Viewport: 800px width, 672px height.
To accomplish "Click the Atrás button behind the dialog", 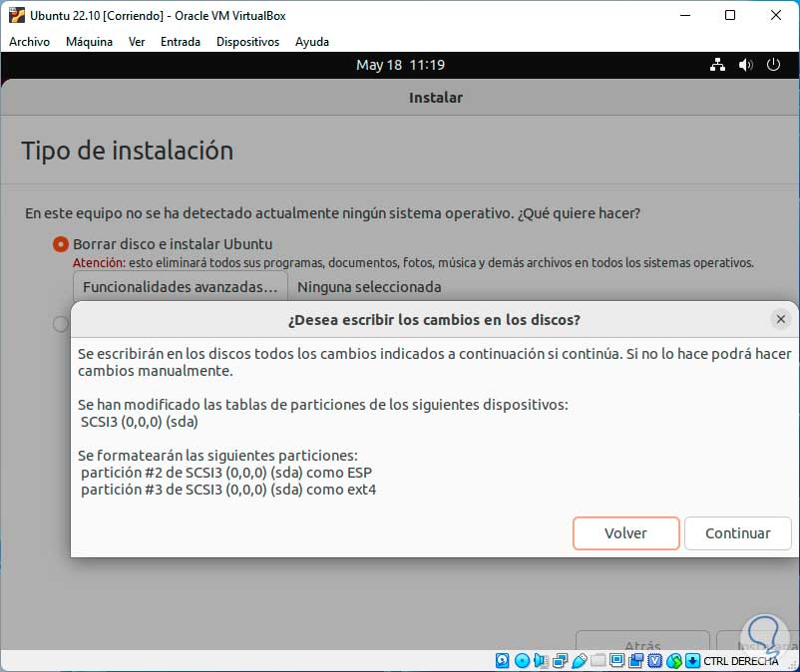I will pyautogui.click(x=642, y=640).
